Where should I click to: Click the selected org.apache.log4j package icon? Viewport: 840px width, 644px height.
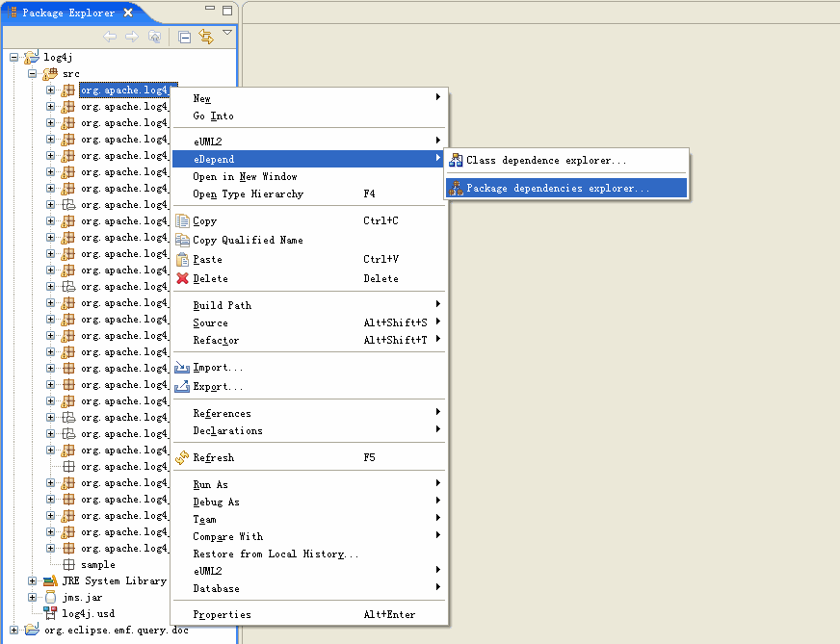(68, 90)
